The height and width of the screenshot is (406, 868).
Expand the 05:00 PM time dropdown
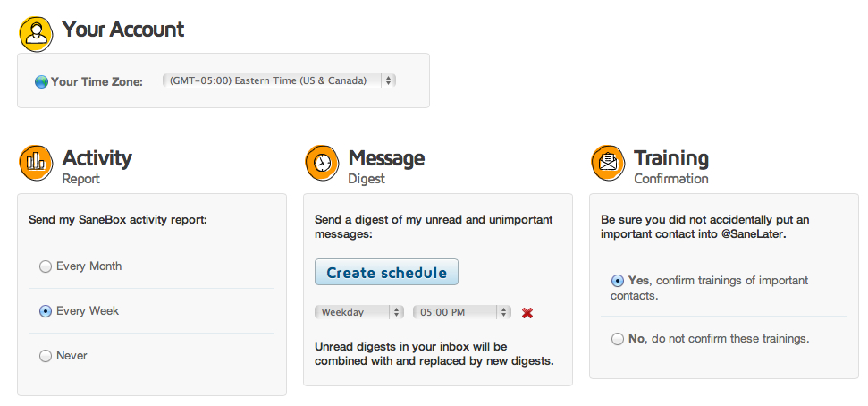(x=461, y=312)
